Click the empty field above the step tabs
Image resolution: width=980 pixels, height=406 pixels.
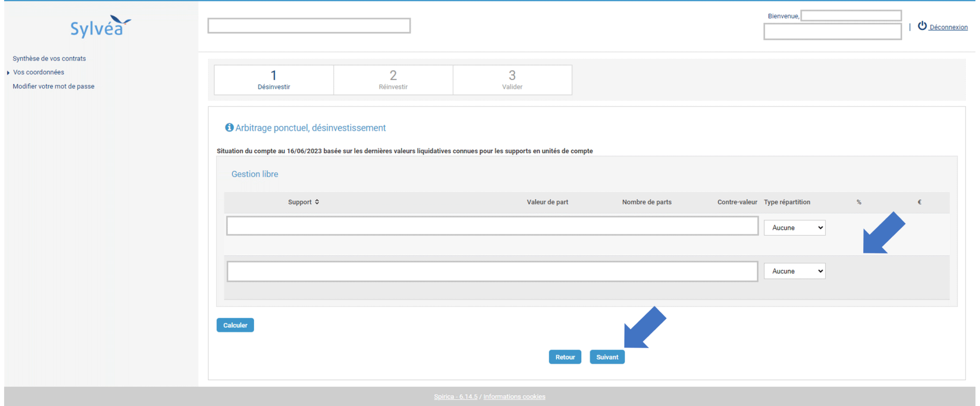pyautogui.click(x=309, y=26)
